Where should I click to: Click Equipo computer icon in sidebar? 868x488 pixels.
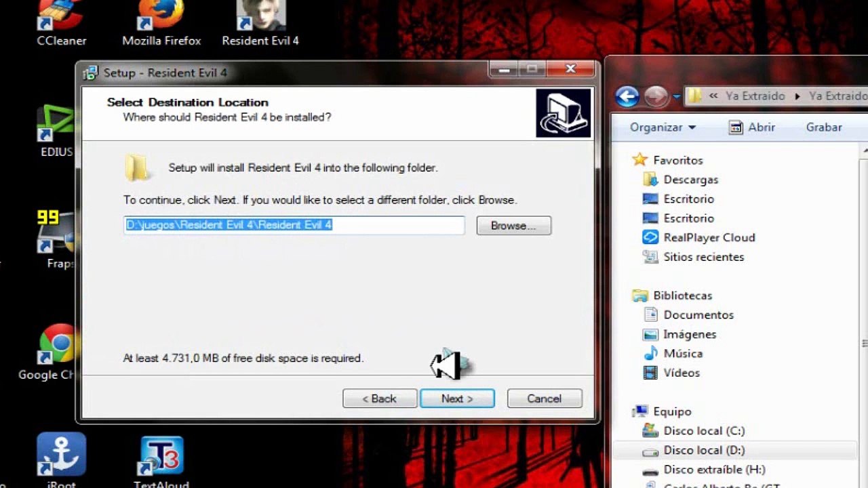(639, 411)
